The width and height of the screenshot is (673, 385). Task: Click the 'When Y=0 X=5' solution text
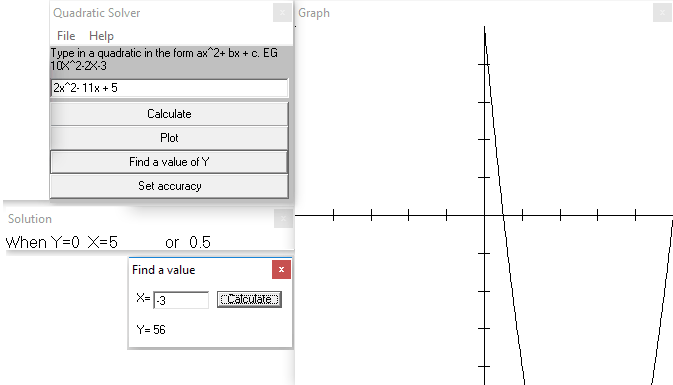(x=61, y=243)
